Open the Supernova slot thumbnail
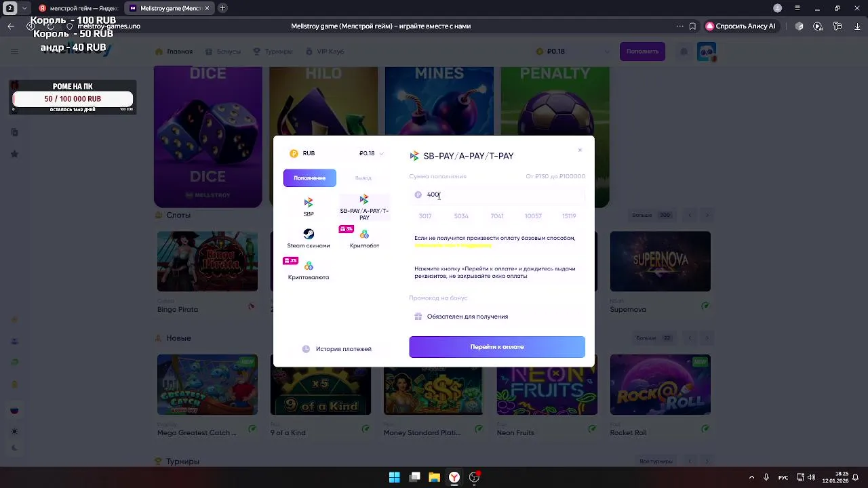This screenshot has height=488, width=868. pos(660,262)
